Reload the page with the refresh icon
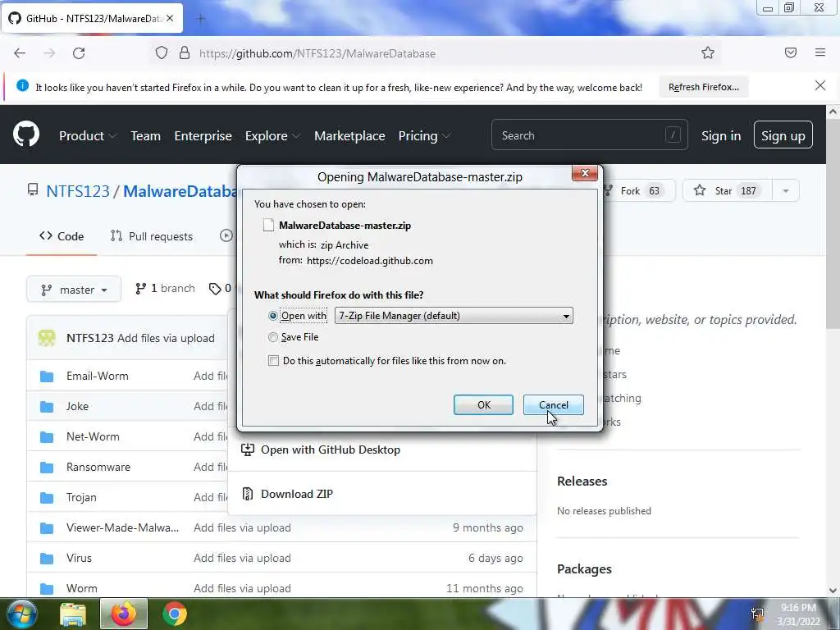 [x=79, y=53]
